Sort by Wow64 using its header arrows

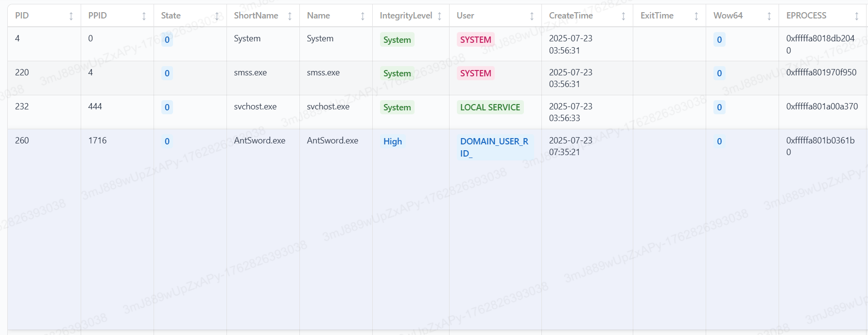point(769,16)
